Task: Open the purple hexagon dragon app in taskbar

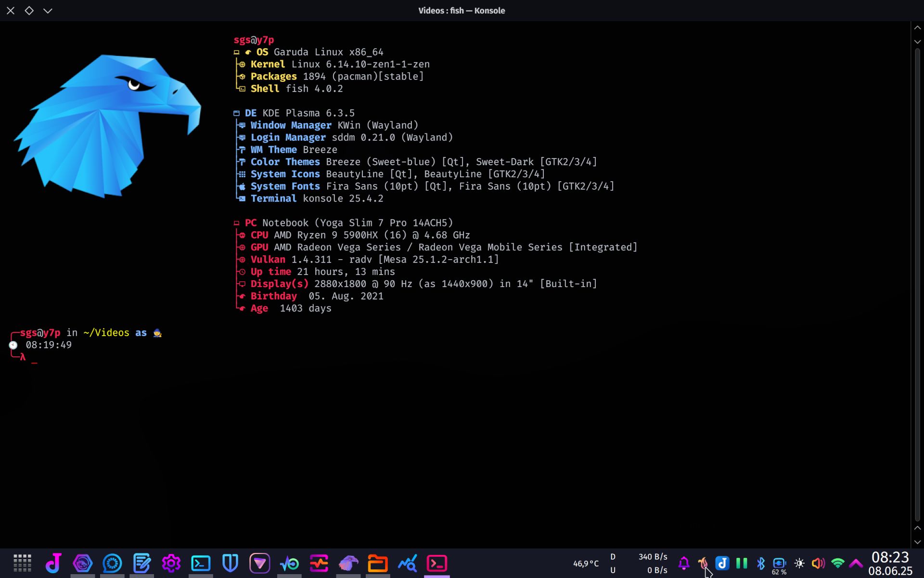Action: (x=83, y=563)
